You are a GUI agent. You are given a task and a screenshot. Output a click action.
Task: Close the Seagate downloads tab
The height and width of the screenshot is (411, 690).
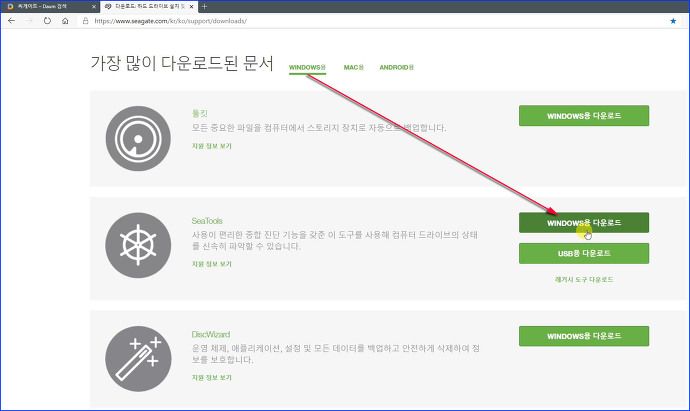pyautogui.click(x=191, y=7)
